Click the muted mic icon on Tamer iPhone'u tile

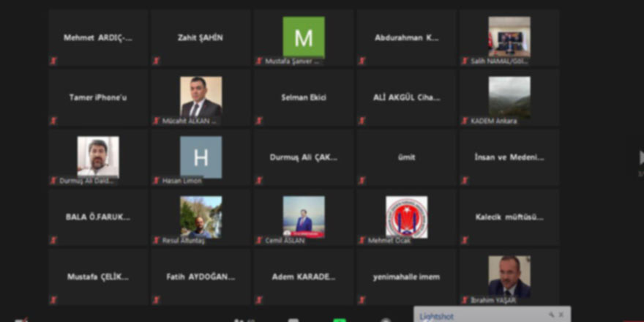[x=53, y=121]
